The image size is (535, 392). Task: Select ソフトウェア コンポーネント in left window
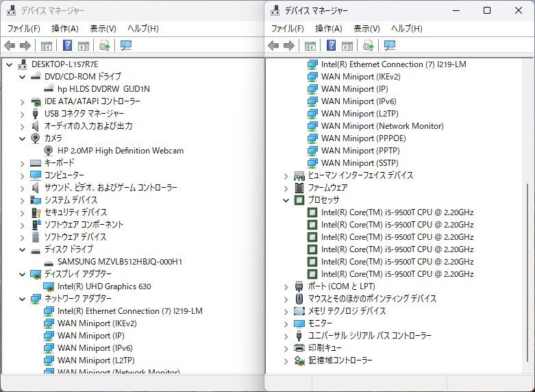(x=84, y=224)
